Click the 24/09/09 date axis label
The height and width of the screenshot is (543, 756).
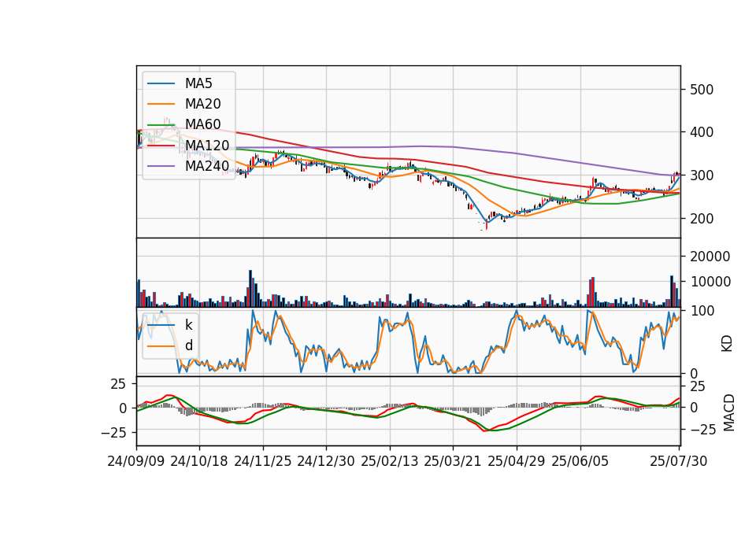point(136,461)
